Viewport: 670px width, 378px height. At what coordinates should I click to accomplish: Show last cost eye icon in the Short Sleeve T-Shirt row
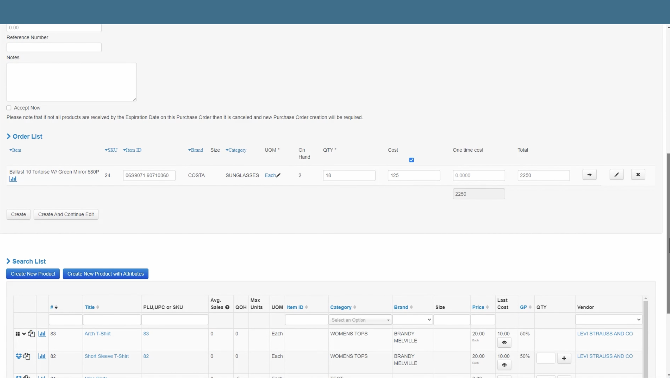[x=504, y=365]
